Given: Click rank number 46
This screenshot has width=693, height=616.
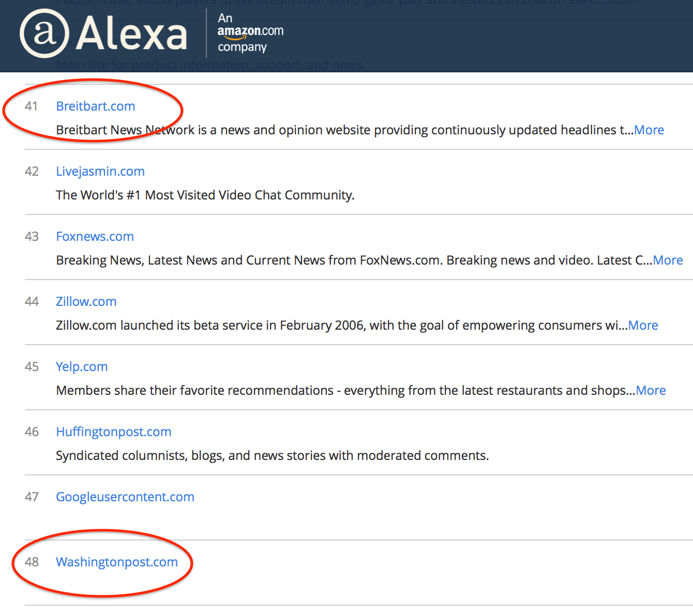Looking at the screenshot, I should [x=32, y=432].
